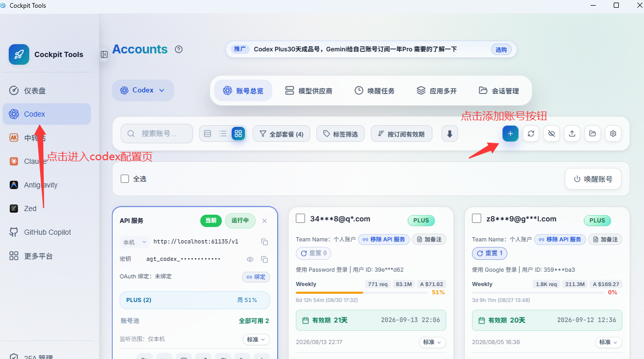Close the API 服务 card
The width and height of the screenshot is (644, 359).
click(x=264, y=221)
